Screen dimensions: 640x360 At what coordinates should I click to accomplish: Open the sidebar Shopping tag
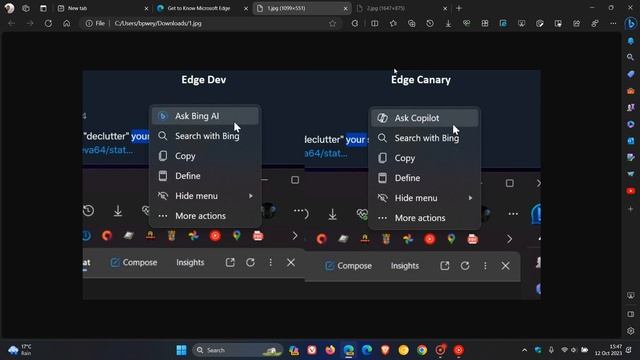[631, 74]
